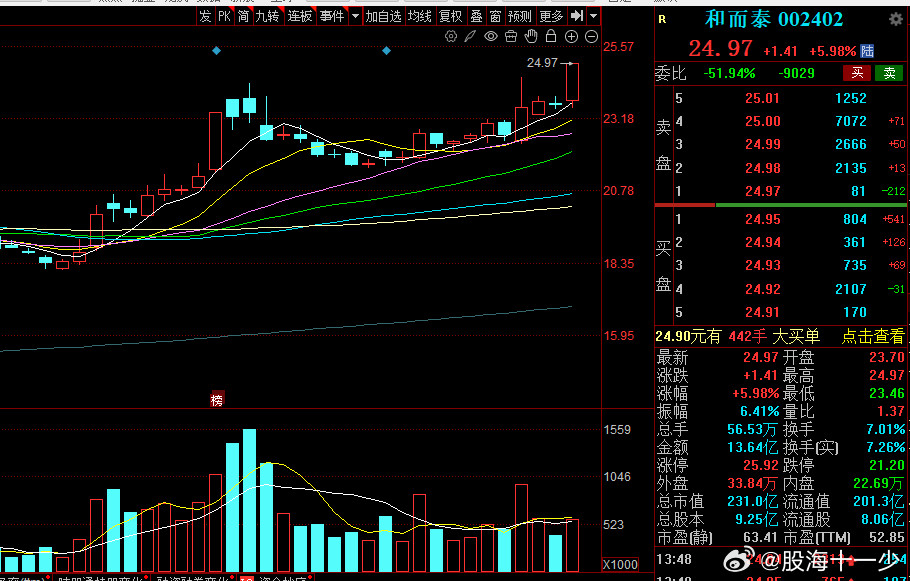
Task: Open the 事件 events button
Action: [x=332, y=16]
